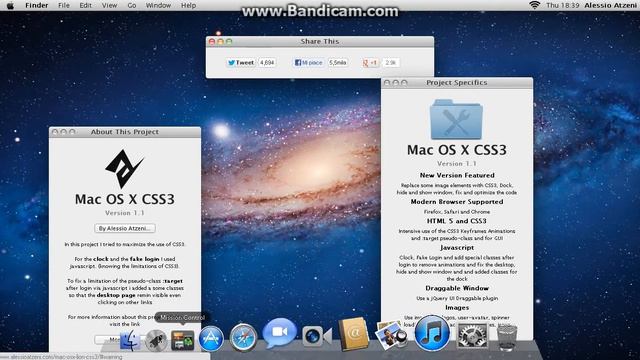Open the Edit menu
The height and width of the screenshot is (360, 640).
tap(85, 5)
